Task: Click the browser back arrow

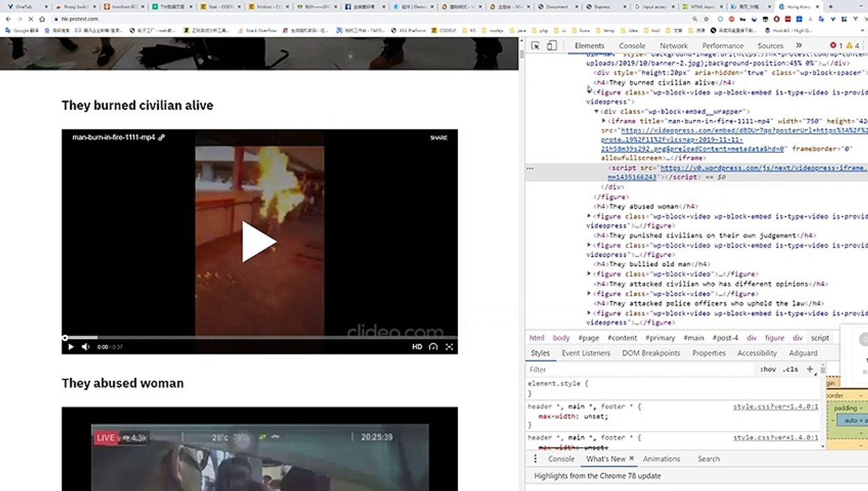Action: pyautogui.click(x=8, y=18)
